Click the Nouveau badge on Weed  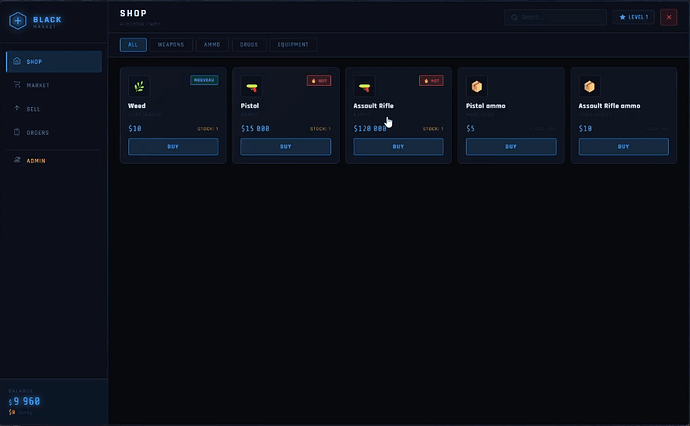pos(204,80)
